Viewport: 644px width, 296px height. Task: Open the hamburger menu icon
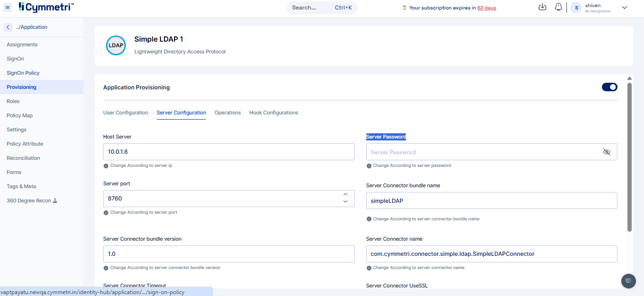point(8,8)
